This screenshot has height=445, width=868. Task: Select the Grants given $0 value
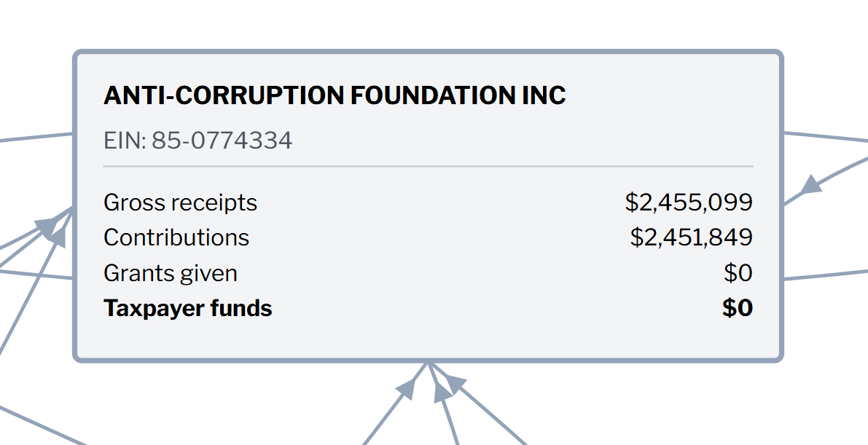coord(738,273)
